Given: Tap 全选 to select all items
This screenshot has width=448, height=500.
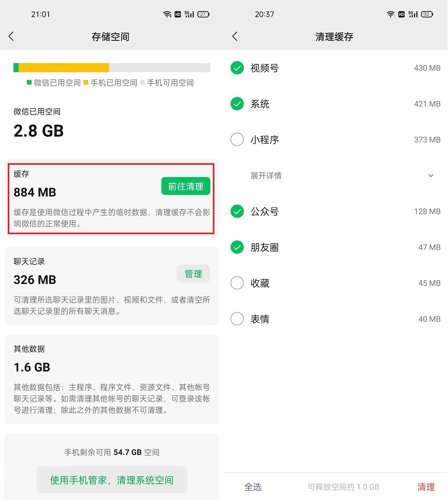Looking at the screenshot, I should [253, 487].
